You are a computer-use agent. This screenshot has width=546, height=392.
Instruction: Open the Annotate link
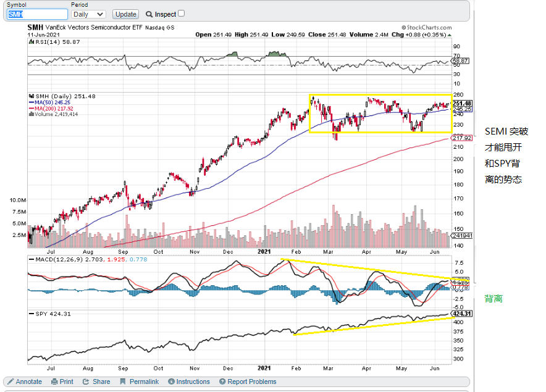[29, 382]
